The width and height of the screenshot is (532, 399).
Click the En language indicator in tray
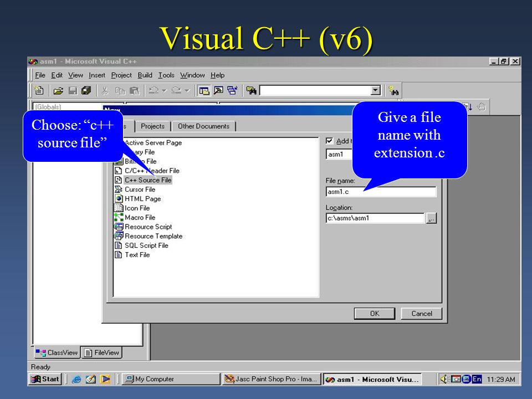click(x=477, y=379)
